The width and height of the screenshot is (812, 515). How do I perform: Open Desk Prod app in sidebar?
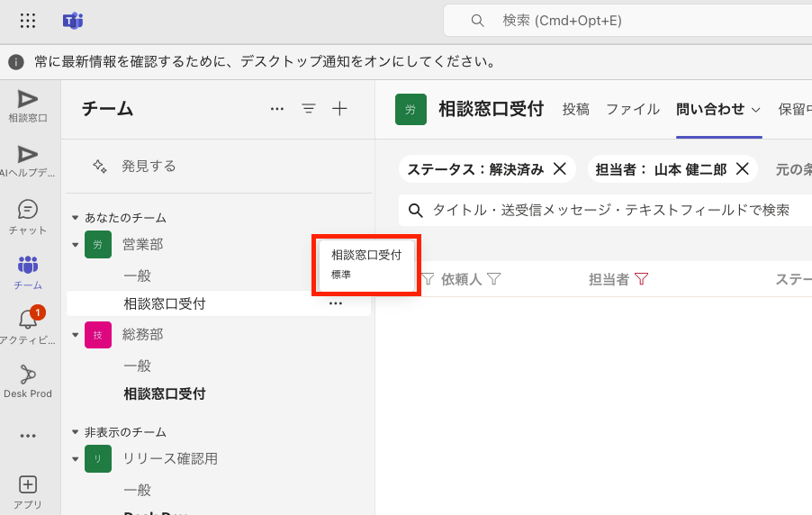tap(27, 382)
